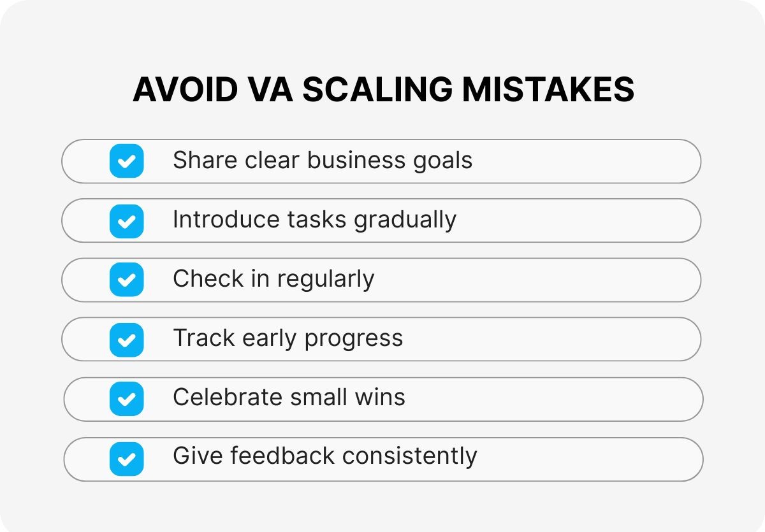Image resolution: width=765 pixels, height=532 pixels.
Task: Select the 'Track early progress' label
Action: click(x=288, y=339)
